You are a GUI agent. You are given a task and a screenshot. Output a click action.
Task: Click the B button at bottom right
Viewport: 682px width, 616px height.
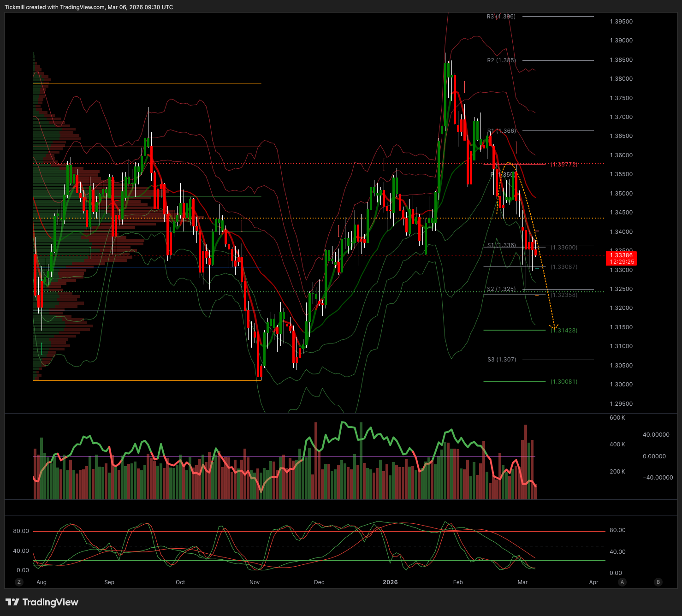tap(658, 582)
